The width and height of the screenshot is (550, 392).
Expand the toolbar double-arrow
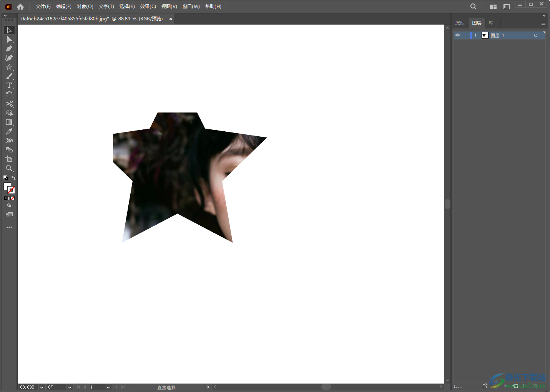pyautogui.click(x=5, y=16)
